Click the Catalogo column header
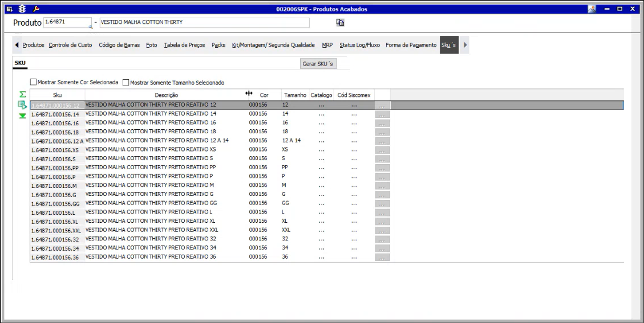 pyautogui.click(x=321, y=95)
